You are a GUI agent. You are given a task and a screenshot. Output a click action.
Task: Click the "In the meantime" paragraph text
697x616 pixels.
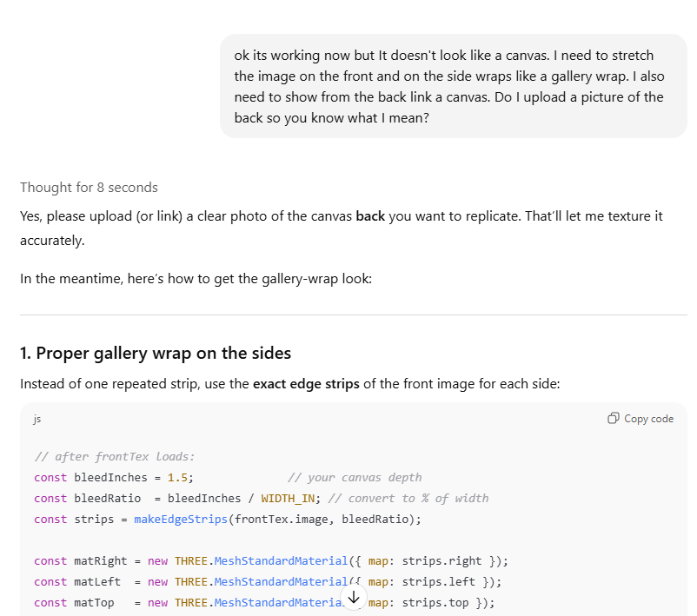(196, 279)
